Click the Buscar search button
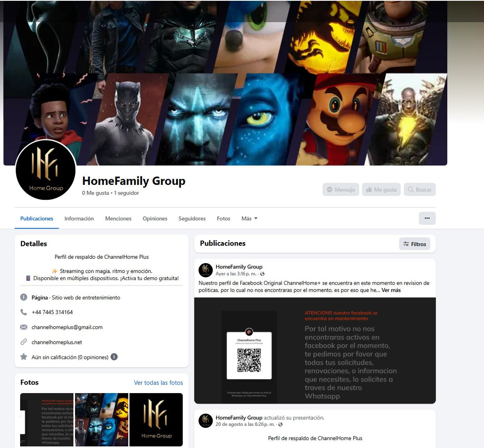 [x=419, y=190]
